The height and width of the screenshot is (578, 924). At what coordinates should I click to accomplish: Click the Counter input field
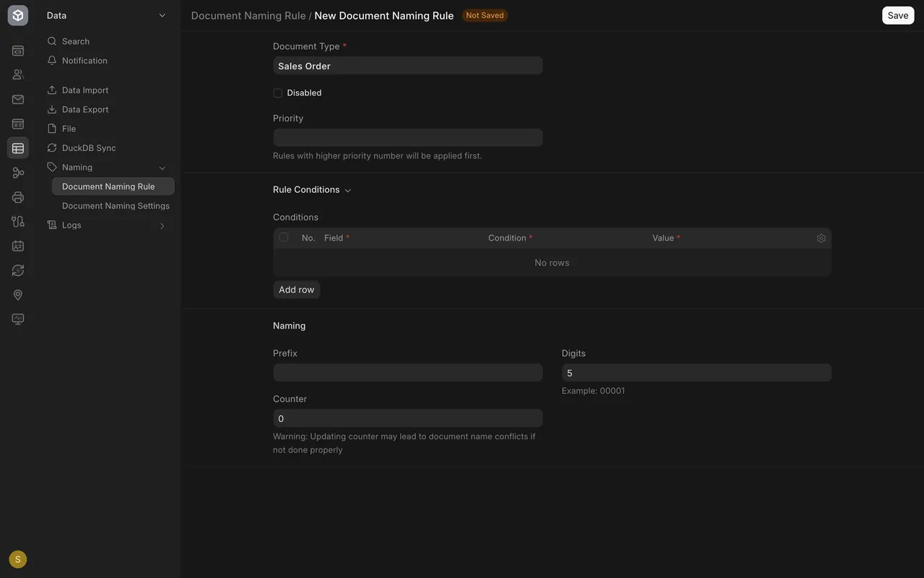point(408,418)
